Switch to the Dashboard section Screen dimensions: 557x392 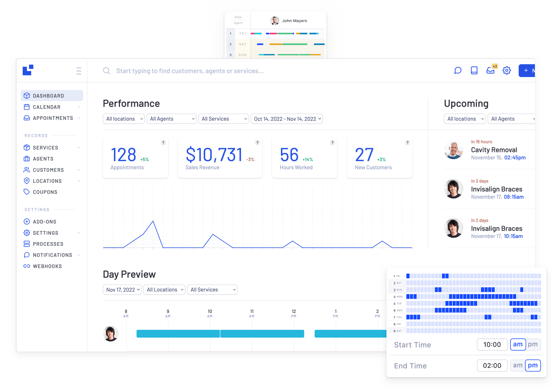48,95
